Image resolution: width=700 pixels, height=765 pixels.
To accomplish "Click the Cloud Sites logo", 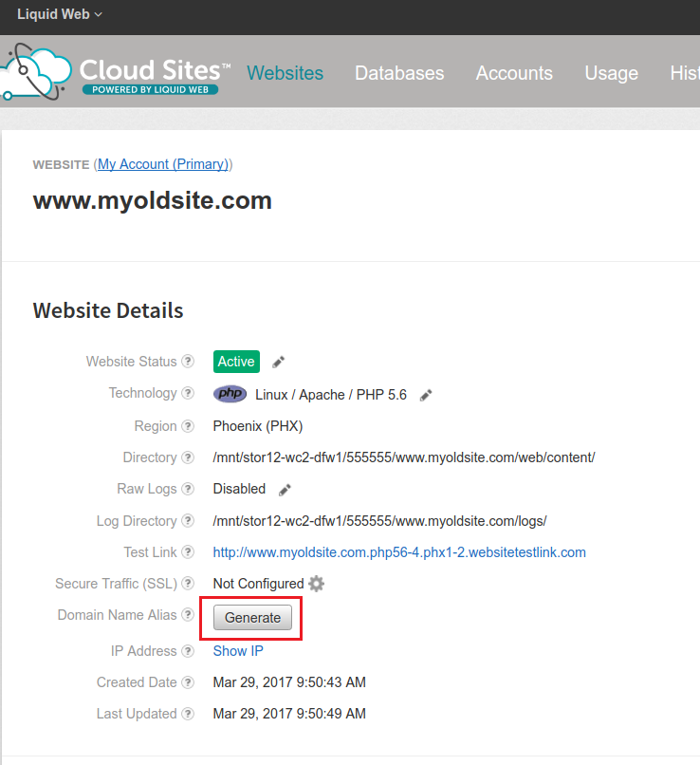I will pos(114,74).
